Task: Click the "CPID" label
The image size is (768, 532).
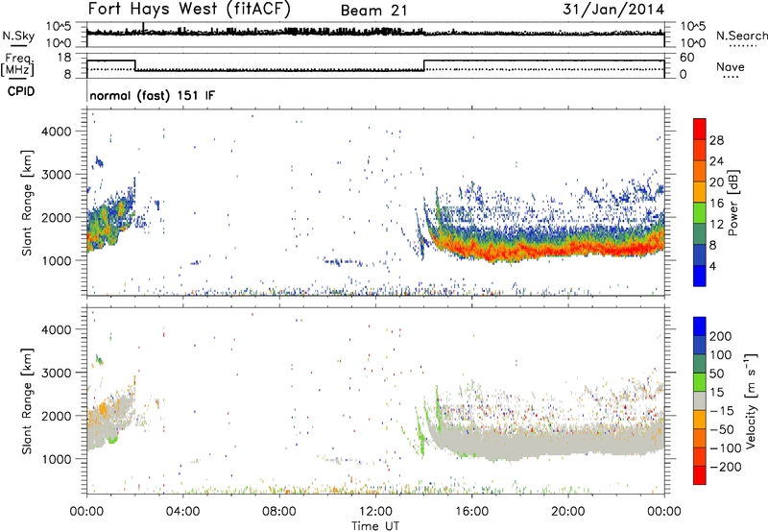Action: click(x=21, y=91)
